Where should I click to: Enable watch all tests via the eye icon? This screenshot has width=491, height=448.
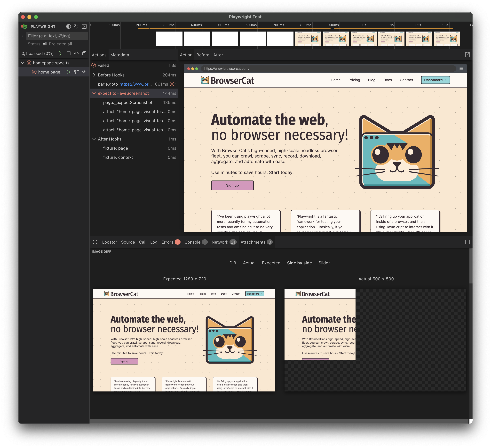[x=77, y=53]
